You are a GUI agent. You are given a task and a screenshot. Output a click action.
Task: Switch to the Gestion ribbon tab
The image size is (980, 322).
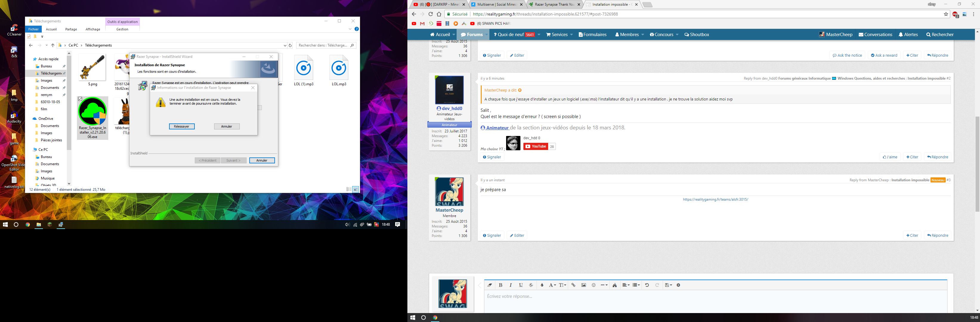coord(122,29)
